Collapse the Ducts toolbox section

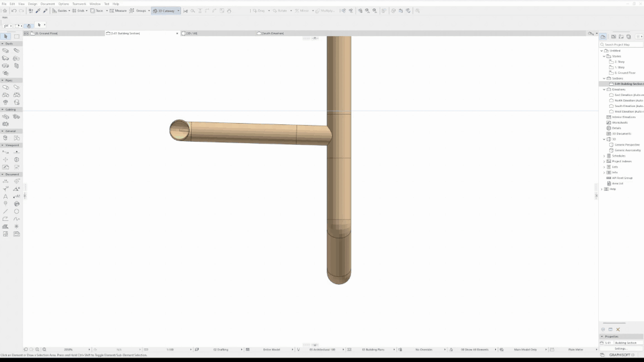(x=3, y=44)
